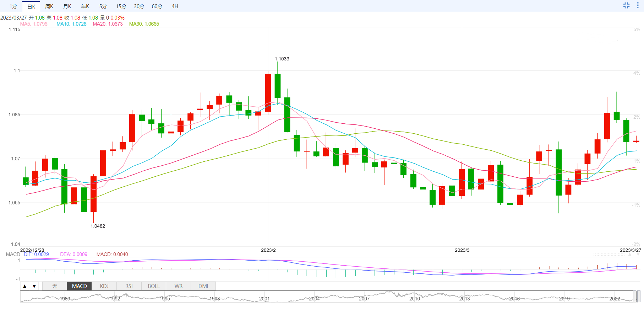Click the 2023/3/27 end date label
The height and width of the screenshot is (315, 644).
pos(631,250)
